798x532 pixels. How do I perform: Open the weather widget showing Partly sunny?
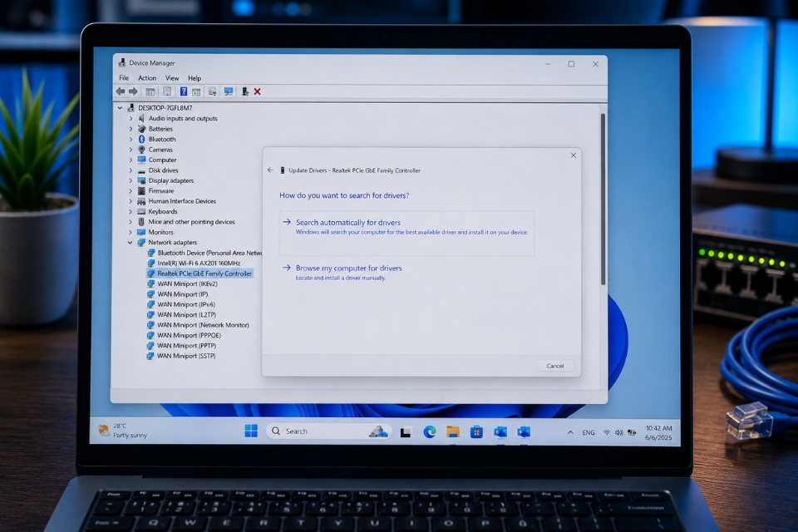coord(123,431)
